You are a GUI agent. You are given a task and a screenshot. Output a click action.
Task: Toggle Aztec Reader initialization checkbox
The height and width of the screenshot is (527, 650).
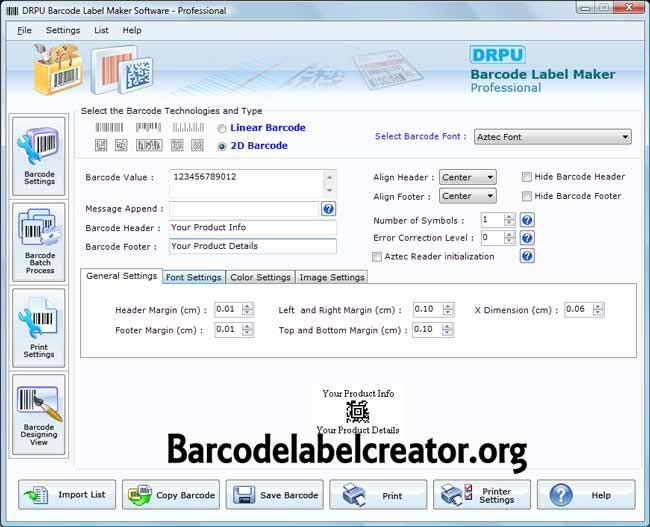point(377,257)
